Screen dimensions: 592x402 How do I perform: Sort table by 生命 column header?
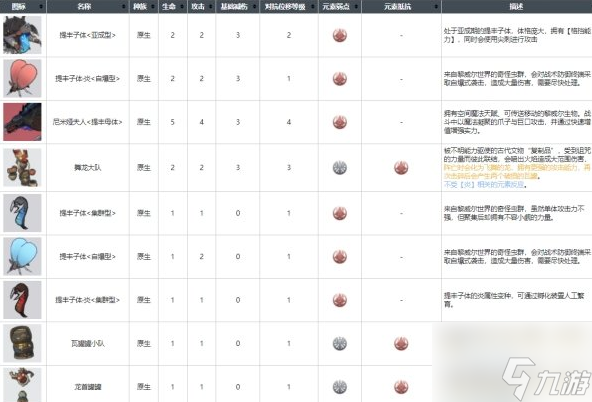tap(173, 6)
